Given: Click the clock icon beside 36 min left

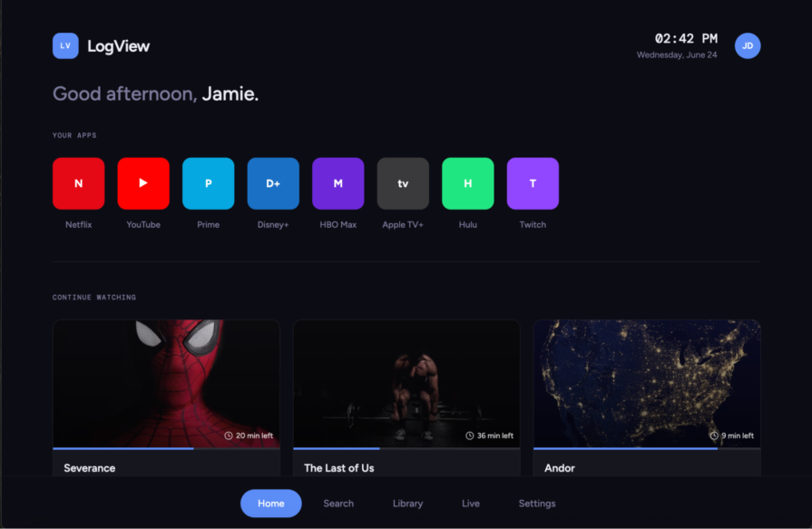Looking at the screenshot, I should [x=470, y=436].
